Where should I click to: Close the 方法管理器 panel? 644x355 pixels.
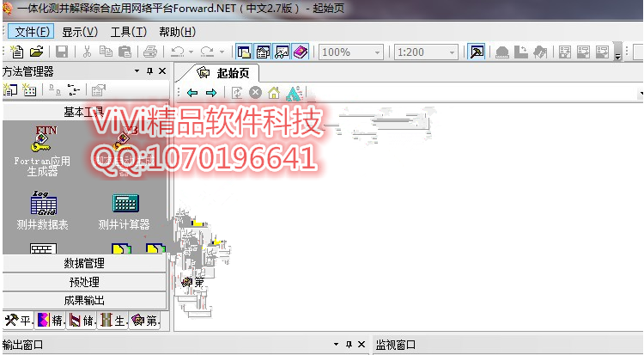click(x=162, y=71)
